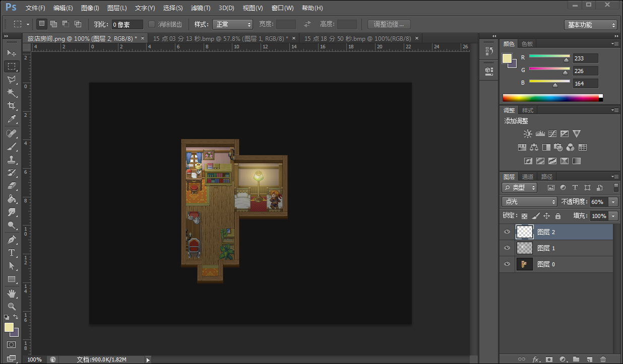Viewport: 623px width, 364px height.
Task: Close 旅店房间.png document tab
Action: pyautogui.click(x=143, y=38)
